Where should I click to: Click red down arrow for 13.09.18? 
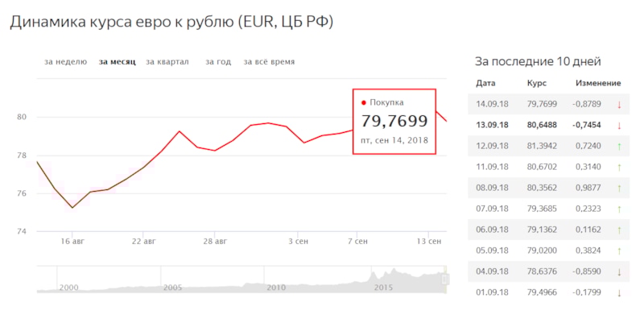pyautogui.click(x=619, y=126)
